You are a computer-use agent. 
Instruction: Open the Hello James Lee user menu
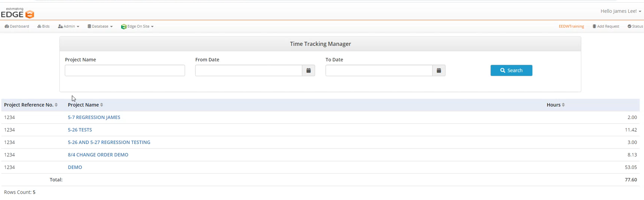point(620,11)
